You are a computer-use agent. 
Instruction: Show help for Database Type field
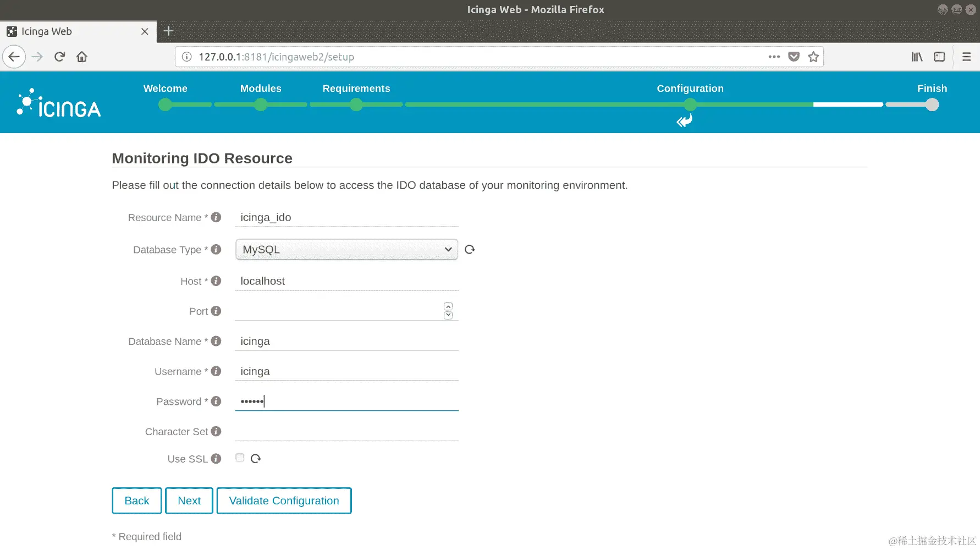point(216,249)
